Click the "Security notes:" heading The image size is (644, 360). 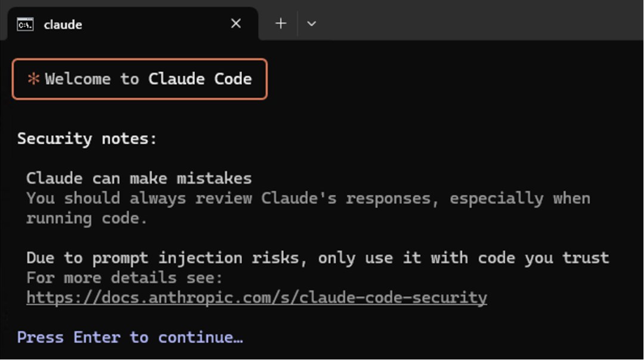[x=86, y=139]
